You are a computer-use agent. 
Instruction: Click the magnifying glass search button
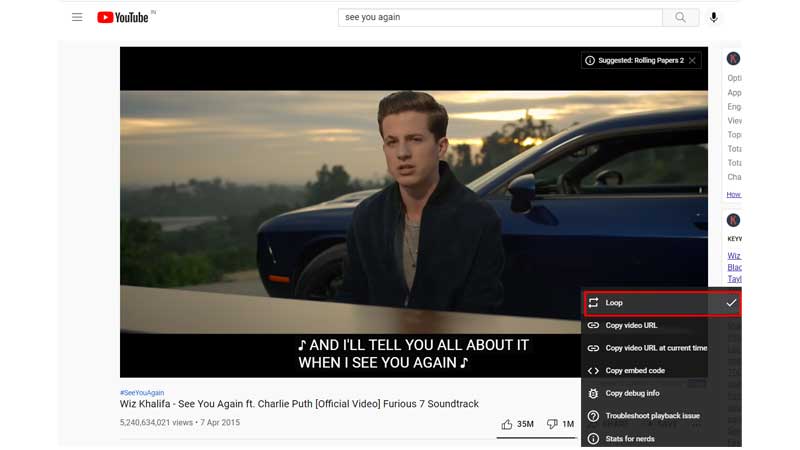tap(680, 17)
